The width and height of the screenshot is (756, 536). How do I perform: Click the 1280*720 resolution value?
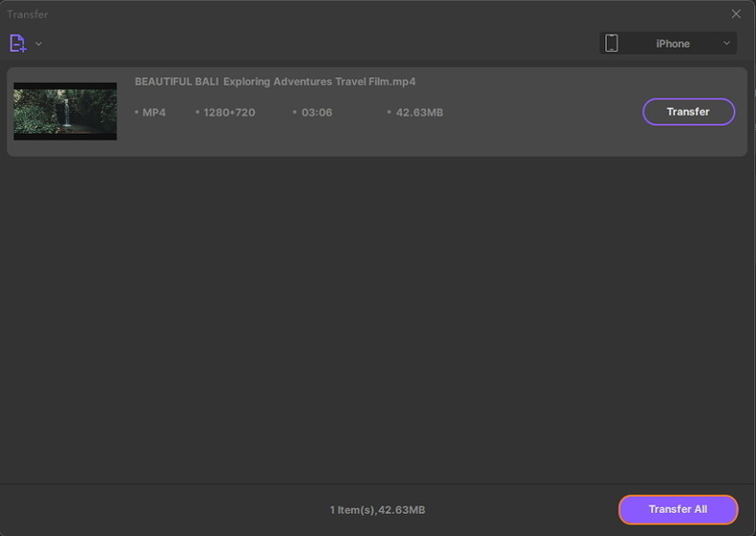click(229, 113)
